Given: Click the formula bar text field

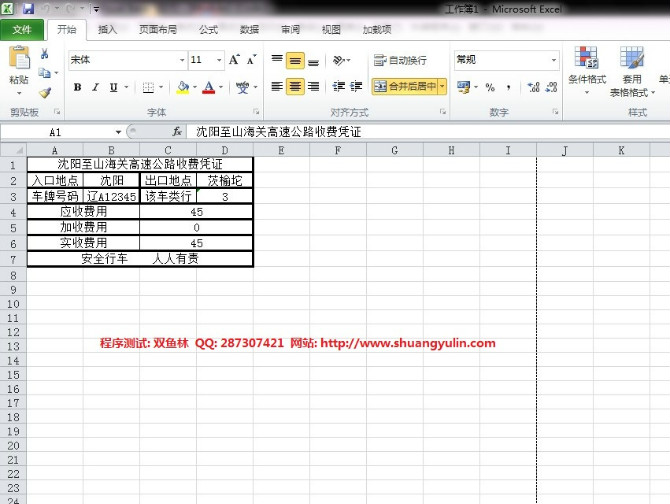Looking at the screenshot, I should (x=427, y=132).
